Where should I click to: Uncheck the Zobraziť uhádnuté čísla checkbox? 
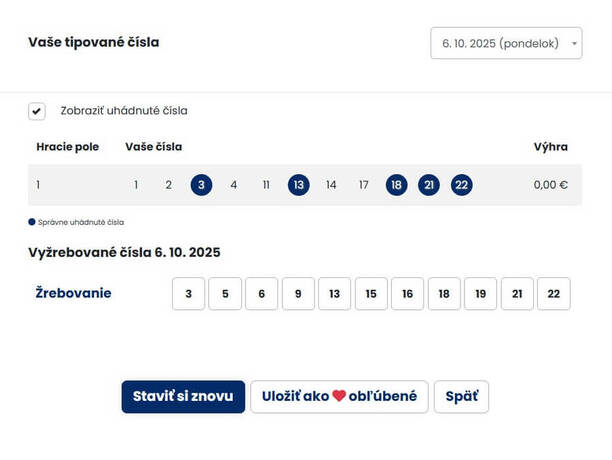(x=37, y=111)
